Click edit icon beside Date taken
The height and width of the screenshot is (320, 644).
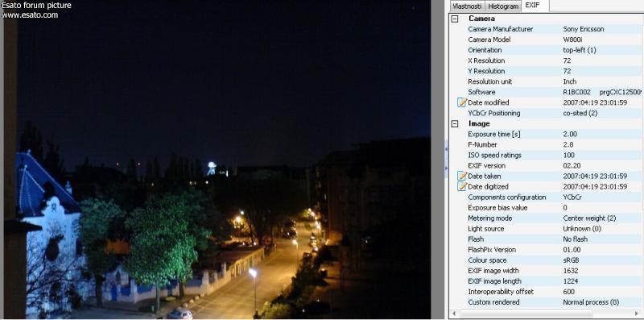coord(462,176)
